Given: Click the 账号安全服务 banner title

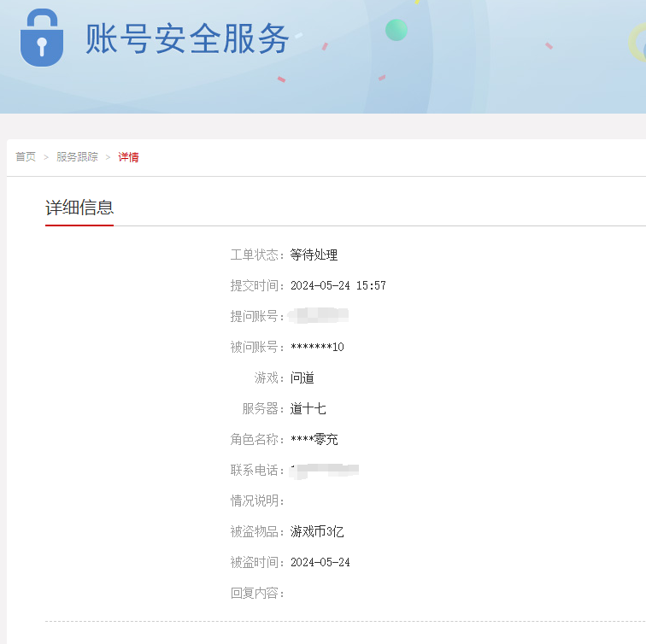Looking at the screenshot, I should pyautogui.click(x=187, y=38).
